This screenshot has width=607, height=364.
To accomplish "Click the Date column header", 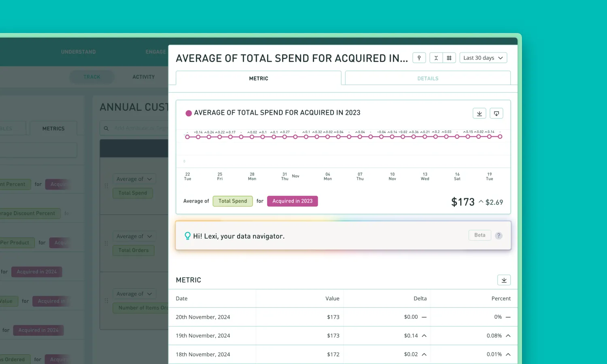I will pos(182,298).
